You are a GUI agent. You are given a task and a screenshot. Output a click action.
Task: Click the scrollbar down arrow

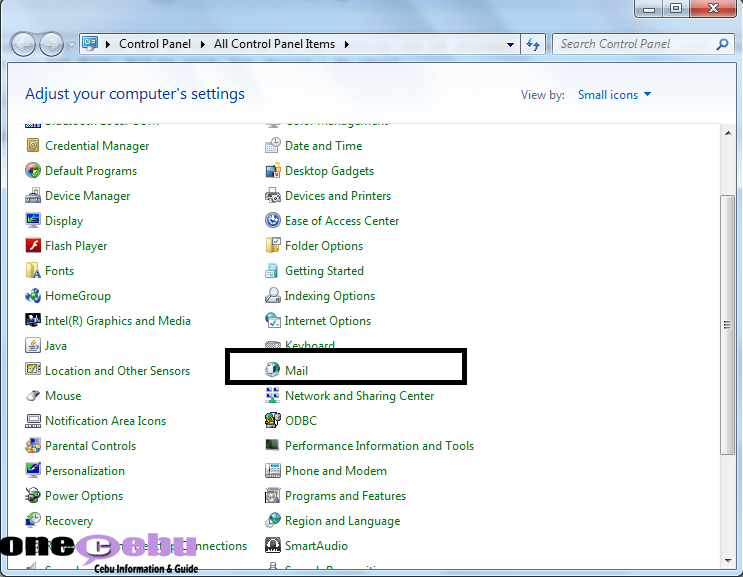[x=728, y=561]
